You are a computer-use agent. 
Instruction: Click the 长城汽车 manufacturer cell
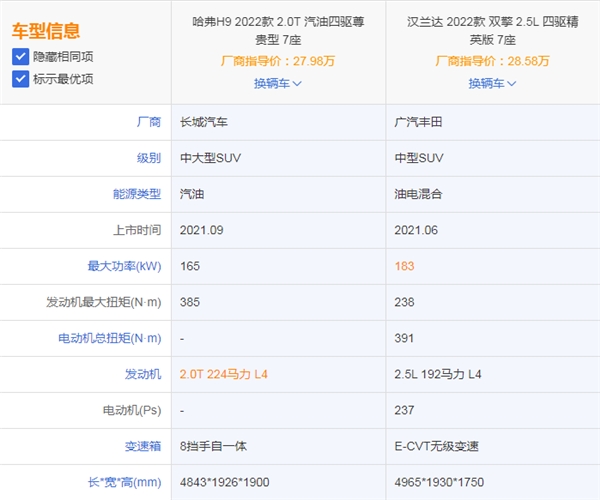(x=205, y=122)
